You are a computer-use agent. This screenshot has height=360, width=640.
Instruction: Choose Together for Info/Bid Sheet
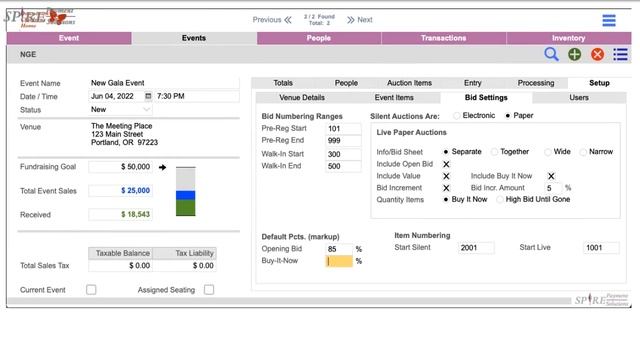pyautogui.click(x=494, y=152)
